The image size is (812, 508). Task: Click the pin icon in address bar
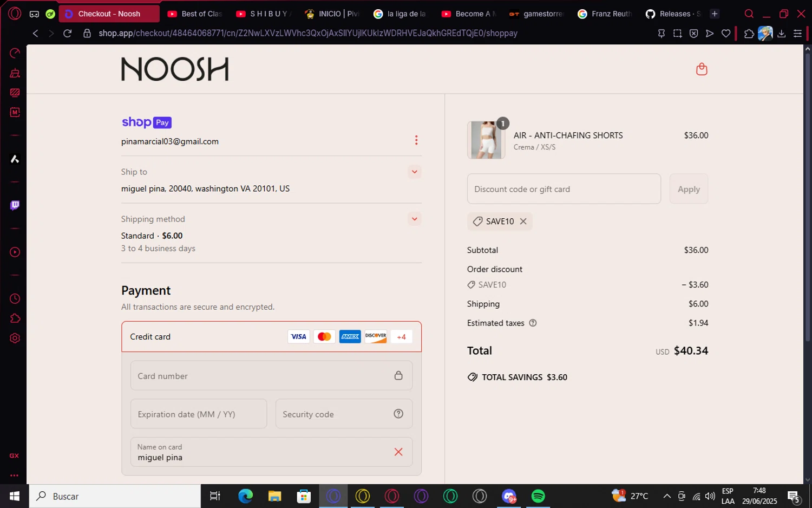point(661,34)
